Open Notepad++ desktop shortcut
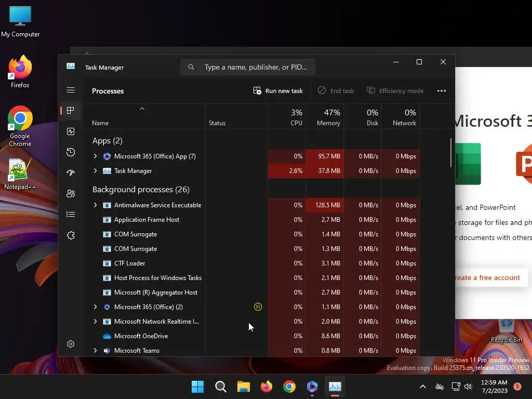This screenshot has width=532, height=399. [20, 175]
